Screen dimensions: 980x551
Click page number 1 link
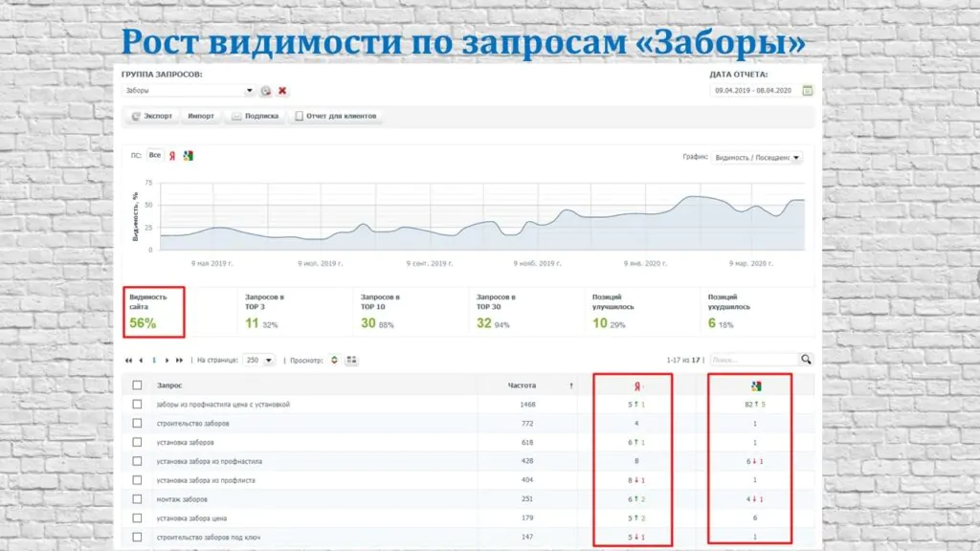(x=154, y=361)
